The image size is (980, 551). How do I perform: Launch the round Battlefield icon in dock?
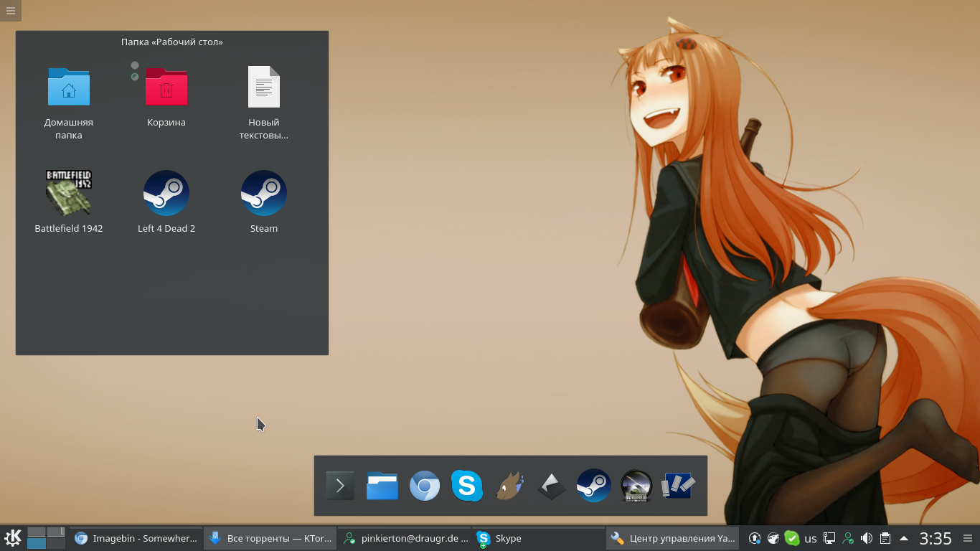(x=636, y=486)
